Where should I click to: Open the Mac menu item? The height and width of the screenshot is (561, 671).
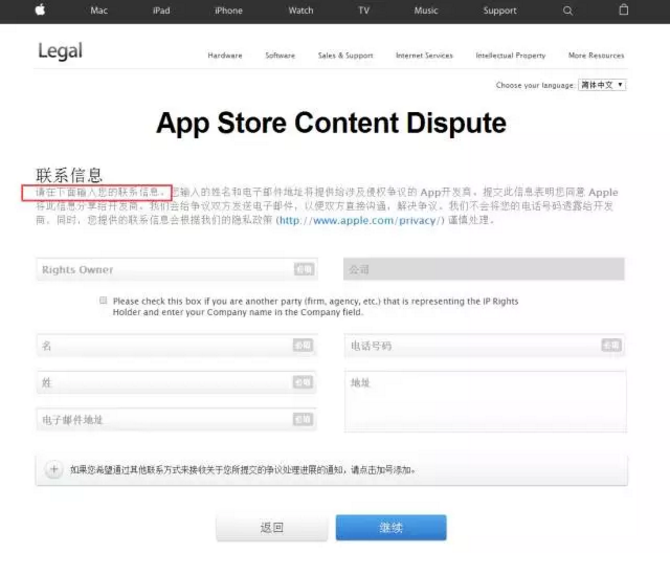click(x=99, y=10)
